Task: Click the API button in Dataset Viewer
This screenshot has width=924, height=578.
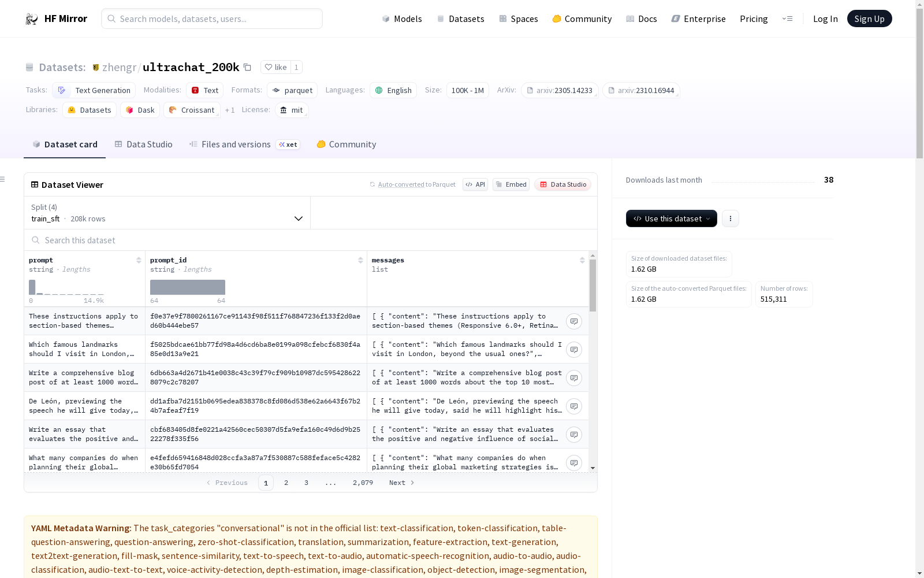Action: click(x=475, y=184)
